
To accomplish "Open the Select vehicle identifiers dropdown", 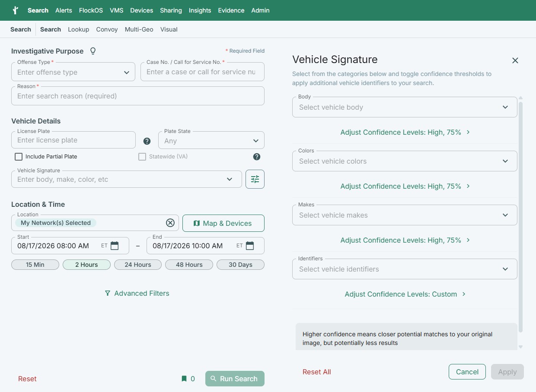I will (x=405, y=269).
